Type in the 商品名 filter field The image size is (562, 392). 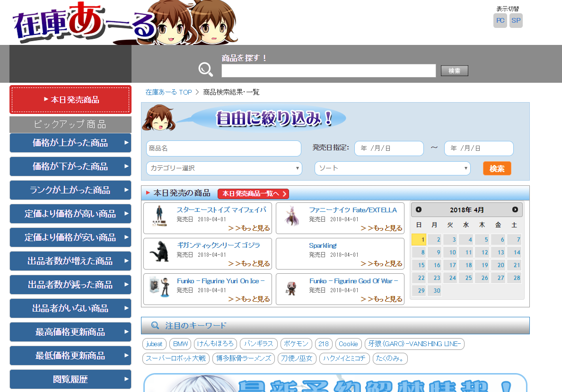click(224, 148)
